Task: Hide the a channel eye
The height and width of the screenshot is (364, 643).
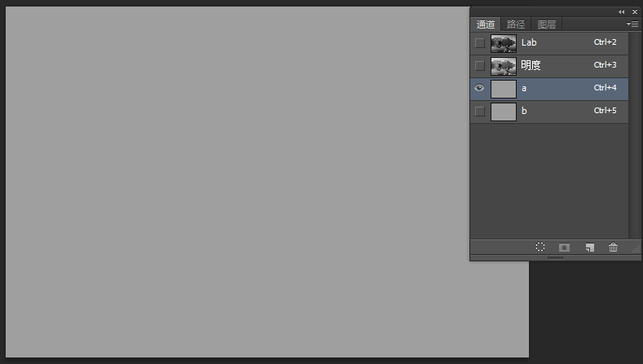Action: [x=479, y=88]
